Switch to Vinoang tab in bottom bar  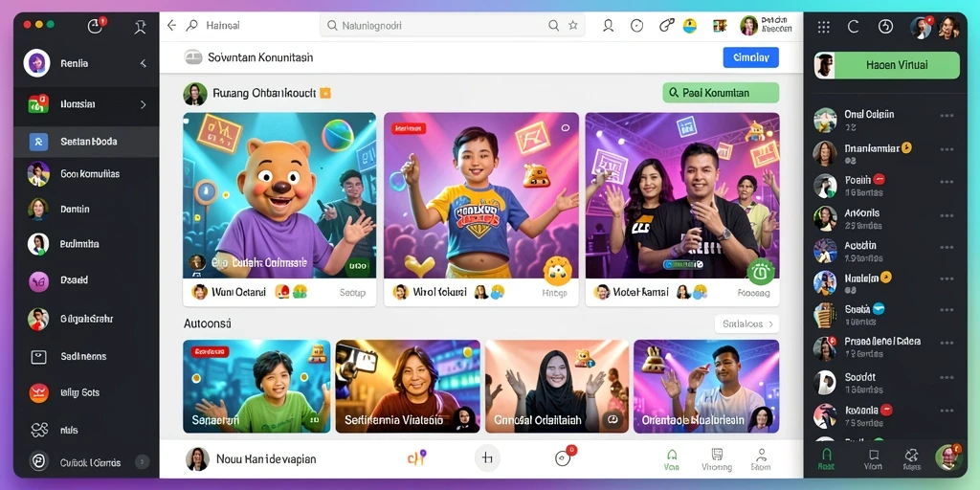pos(717,459)
